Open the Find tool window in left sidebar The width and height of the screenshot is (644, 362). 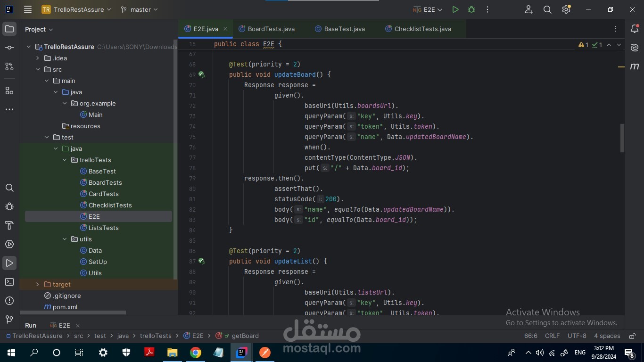click(x=9, y=188)
